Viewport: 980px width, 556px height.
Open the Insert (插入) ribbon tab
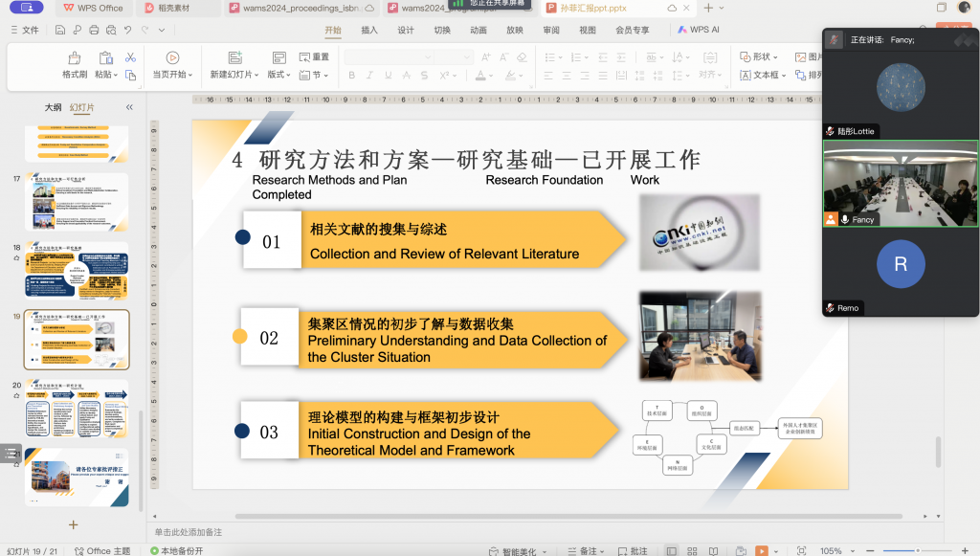tap(369, 30)
